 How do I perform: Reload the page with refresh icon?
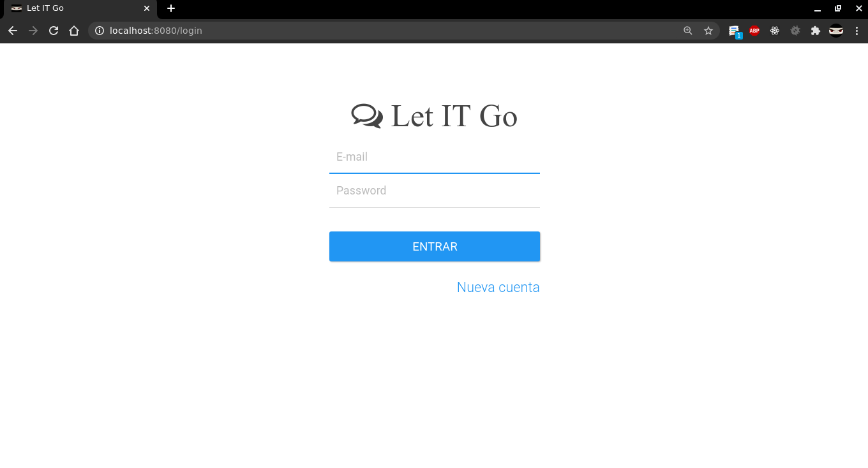[x=54, y=31]
